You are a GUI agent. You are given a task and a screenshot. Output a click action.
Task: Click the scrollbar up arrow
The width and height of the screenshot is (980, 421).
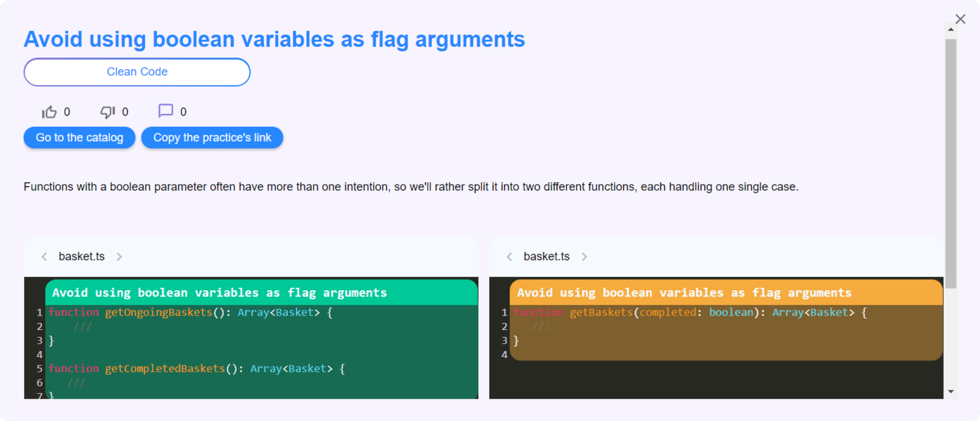pyautogui.click(x=951, y=29)
